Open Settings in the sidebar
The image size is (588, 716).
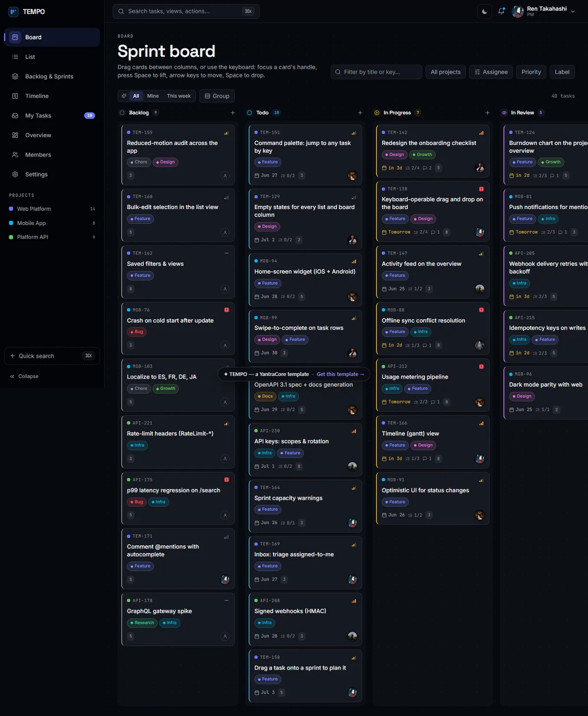pyautogui.click(x=52, y=174)
